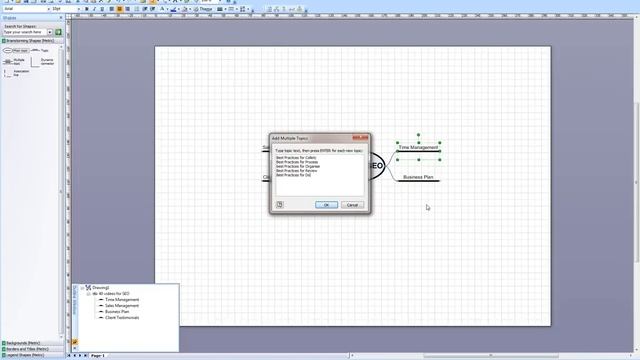Open the font name dropdown
The width and height of the screenshot is (640, 360).
pyautogui.click(x=49, y=9)
